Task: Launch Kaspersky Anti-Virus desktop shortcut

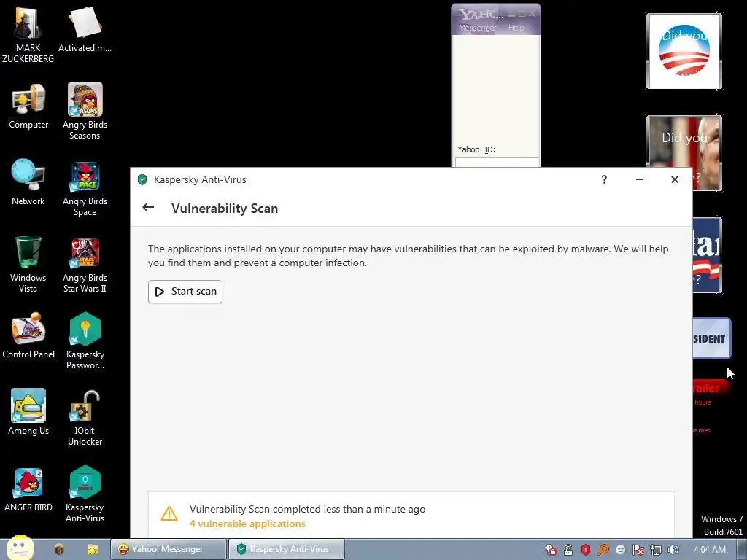Action: tap(85, 494)
